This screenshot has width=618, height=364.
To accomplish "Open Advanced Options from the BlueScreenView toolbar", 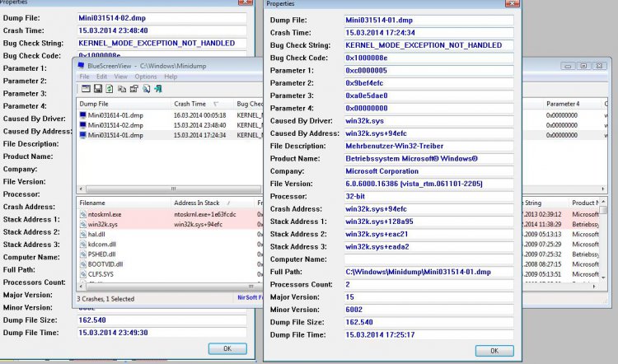I will [86, 89].
